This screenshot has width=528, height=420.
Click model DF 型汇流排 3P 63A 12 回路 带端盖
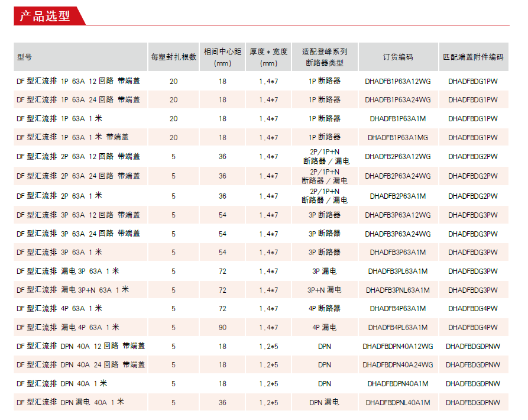[78, 215]
